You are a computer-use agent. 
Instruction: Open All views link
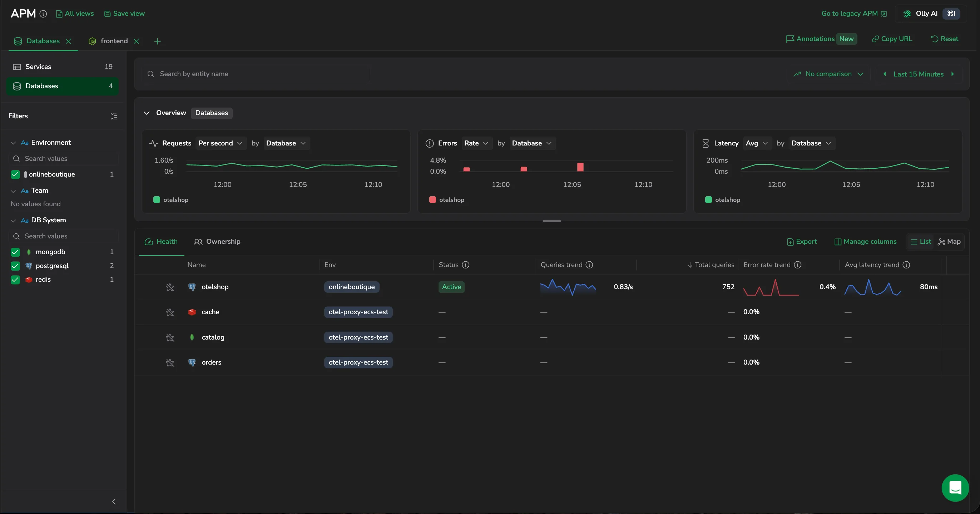75,14
